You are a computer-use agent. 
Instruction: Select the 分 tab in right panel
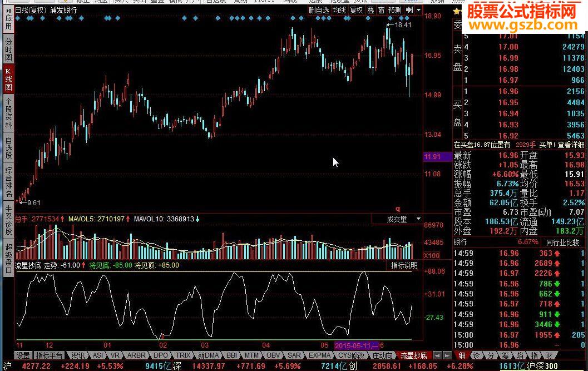[491, 355]
